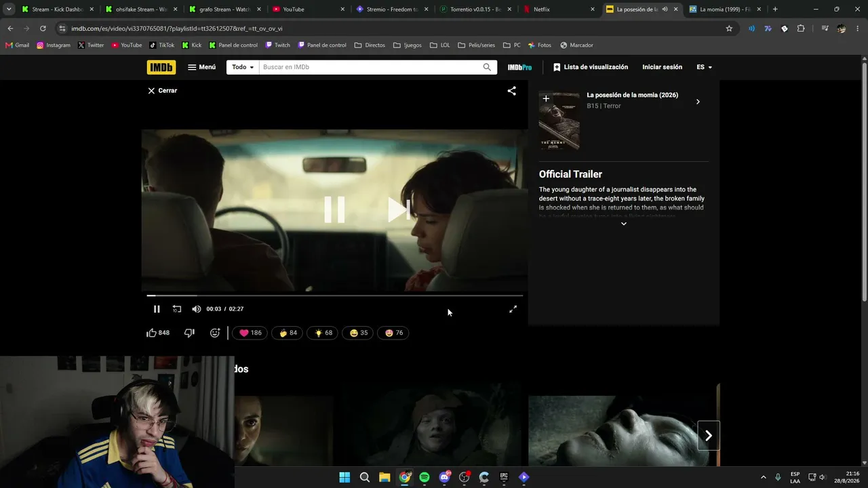Image resolution: width=868 pixels, height=488 pixels.
Task: Mute the La posesión tab audio icon
Action: point(665,9)
